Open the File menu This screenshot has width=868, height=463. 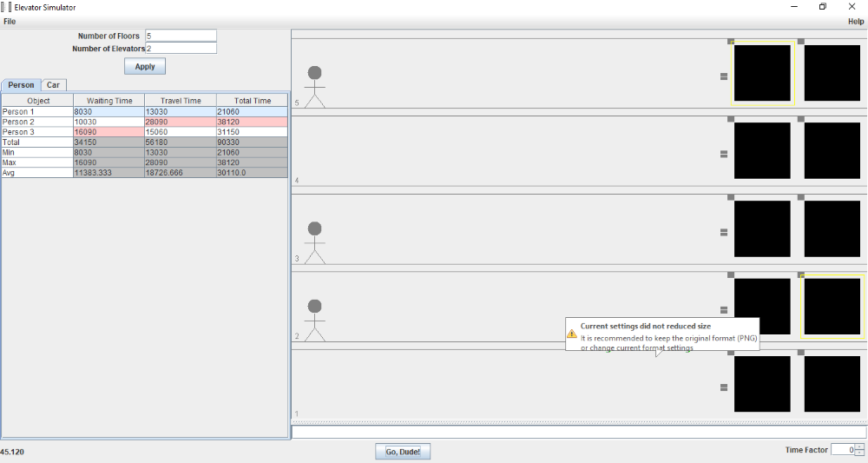tap(10, 22)
